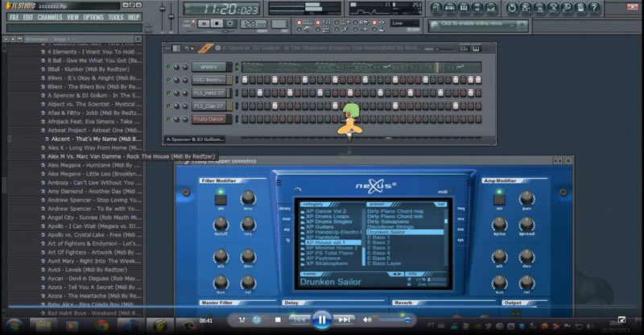Image resolution: width=644 pixels, height=335 pixels.
Task: Click the Nexus arp side button
Action: (x=287, y=230)
